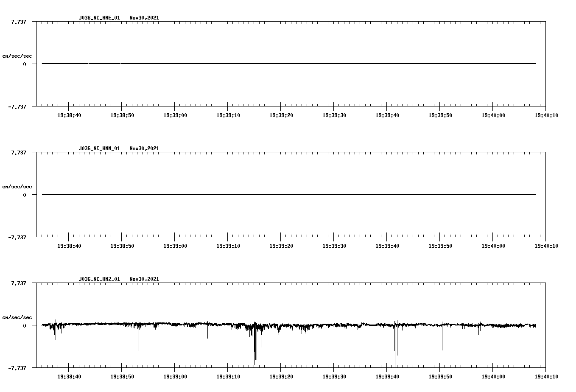Click the J036_NC_HNE_01 channel title
The image size is (576, 392).
[x=99, y=18]
